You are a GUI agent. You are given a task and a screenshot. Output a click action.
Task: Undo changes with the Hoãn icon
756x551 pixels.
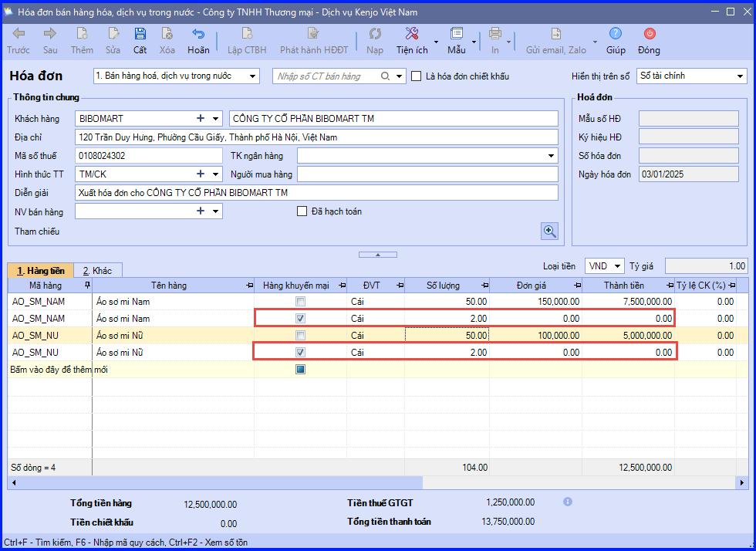click(198, 34)
